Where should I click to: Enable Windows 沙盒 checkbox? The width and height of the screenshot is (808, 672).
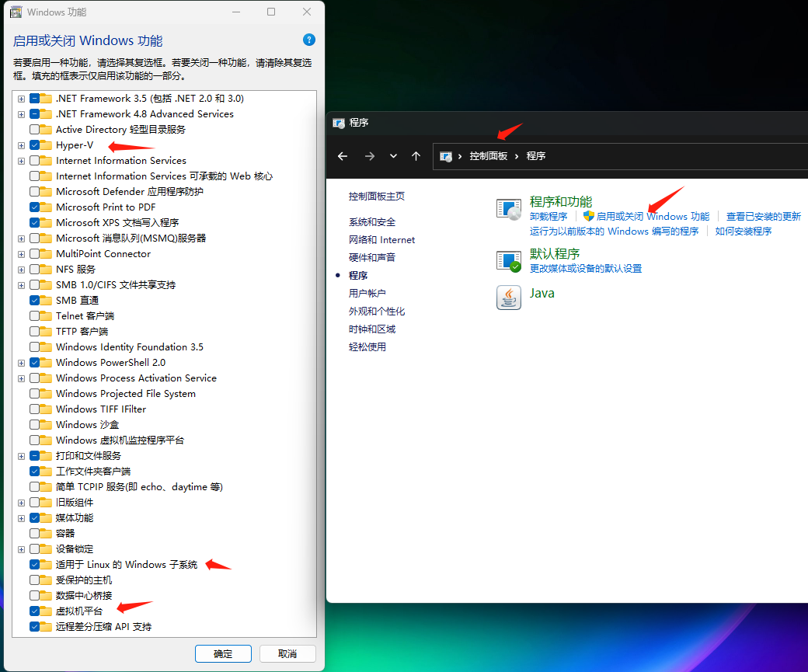tap(34, 425)
